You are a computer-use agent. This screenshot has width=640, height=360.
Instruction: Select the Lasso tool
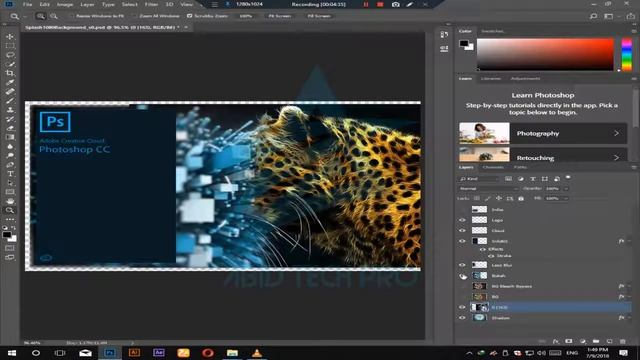click(10, 55)
